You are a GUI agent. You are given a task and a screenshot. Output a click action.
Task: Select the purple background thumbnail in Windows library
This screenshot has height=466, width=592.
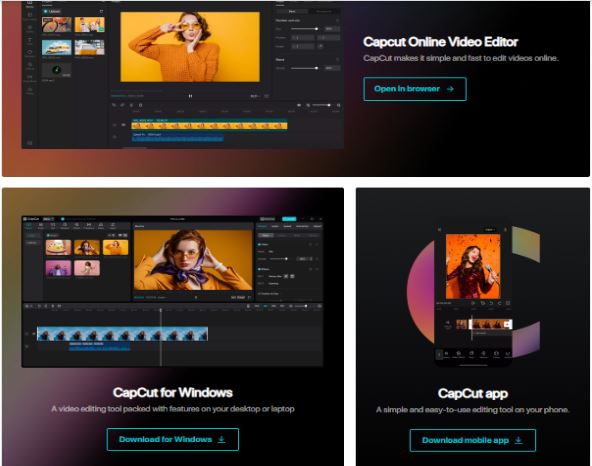(58, 268)
